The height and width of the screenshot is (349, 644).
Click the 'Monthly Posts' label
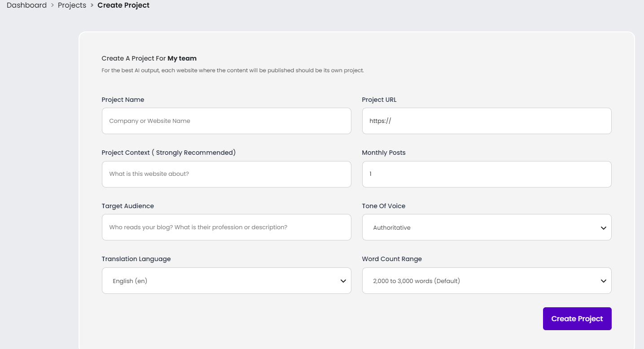click(384, 153)
